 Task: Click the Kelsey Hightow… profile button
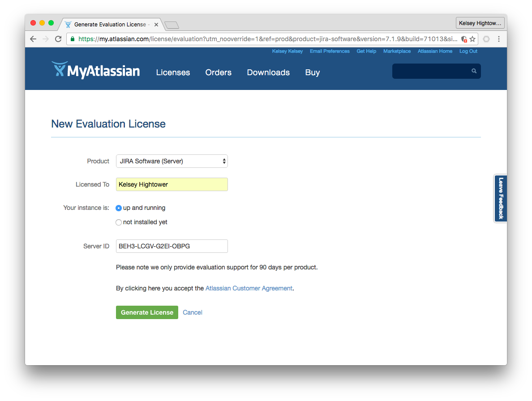click(x=480, y=23)
